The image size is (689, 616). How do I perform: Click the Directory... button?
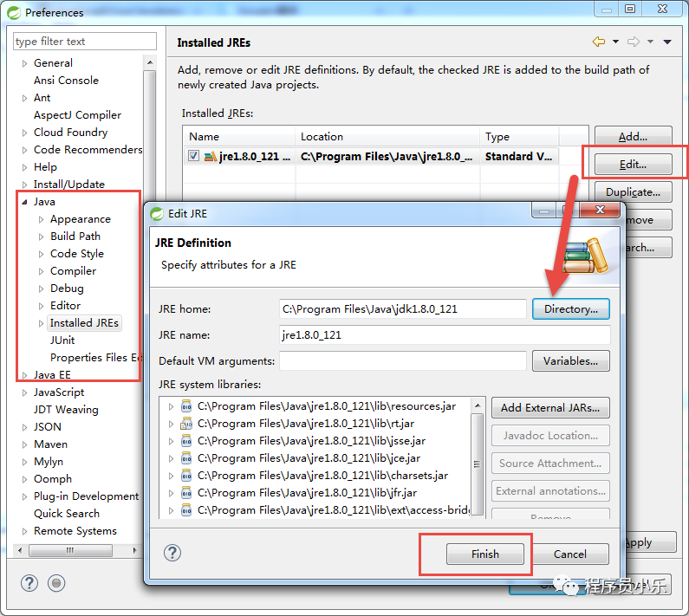click(571, 309)
